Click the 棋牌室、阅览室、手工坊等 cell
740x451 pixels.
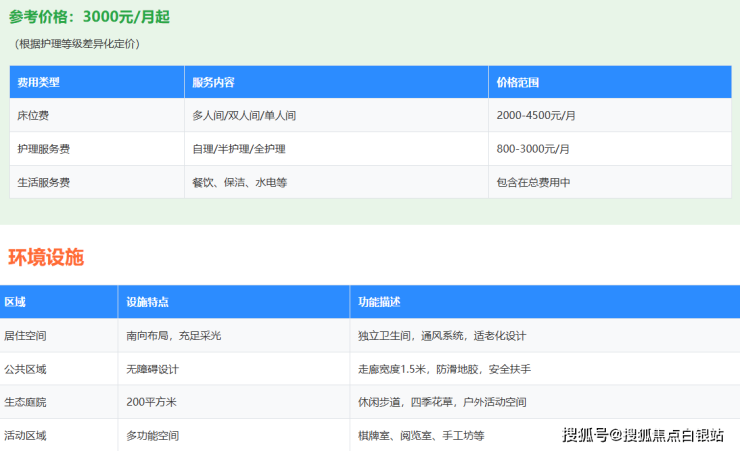421,436
